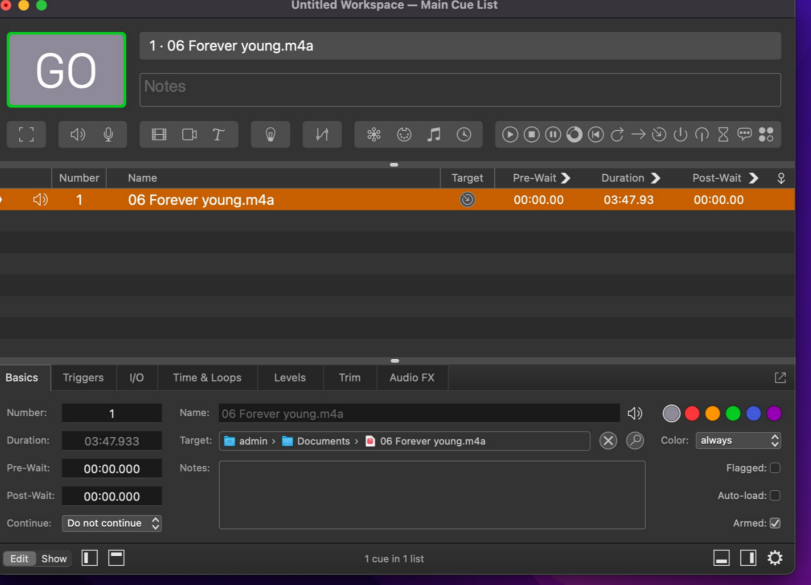Open the I/O tab
This screenshot has width=811, height=585.
pos(137,378)
